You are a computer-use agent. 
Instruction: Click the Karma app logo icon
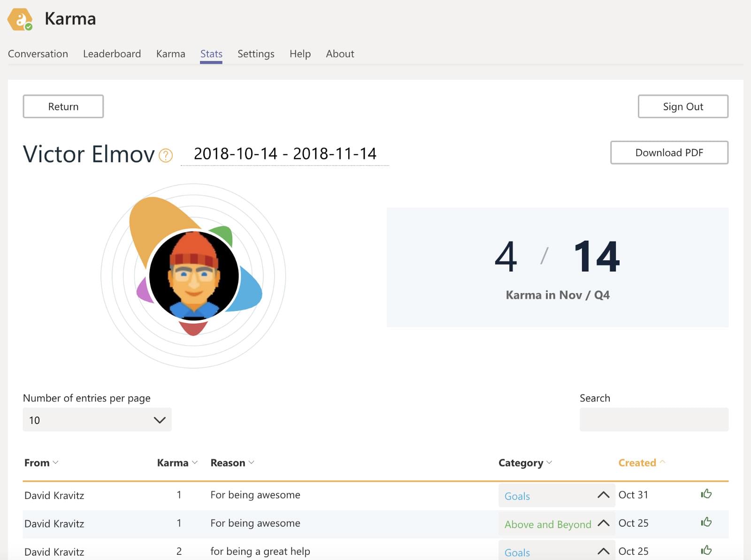click(20, 20)
